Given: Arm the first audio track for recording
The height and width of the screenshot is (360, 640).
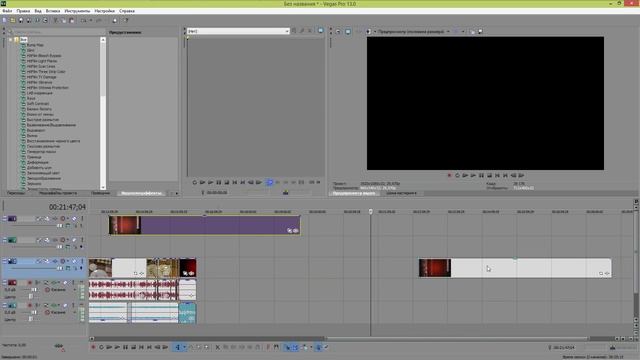Looking at the screenshot, I should 30,282.
